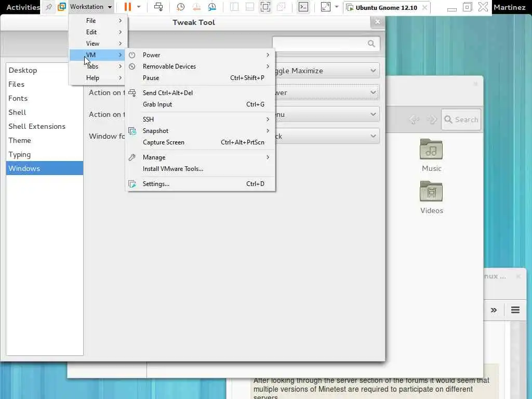Open the third action dropdown ending 'nu'

327,114
